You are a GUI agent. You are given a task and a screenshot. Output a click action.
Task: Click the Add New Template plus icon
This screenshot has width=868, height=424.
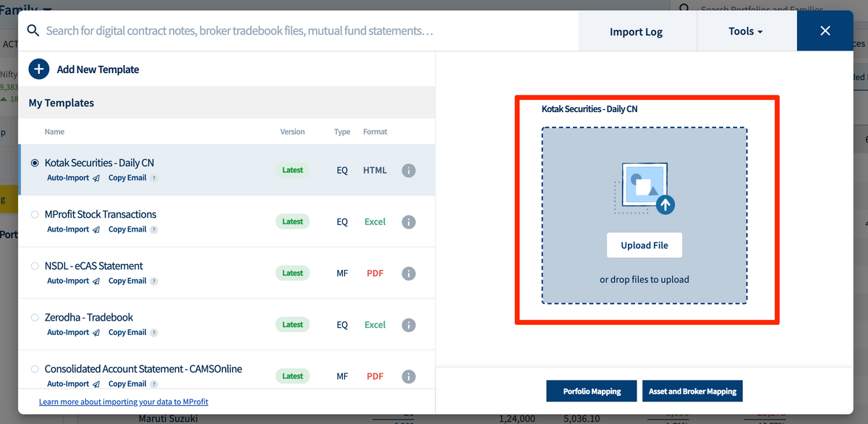click(39, 69)
